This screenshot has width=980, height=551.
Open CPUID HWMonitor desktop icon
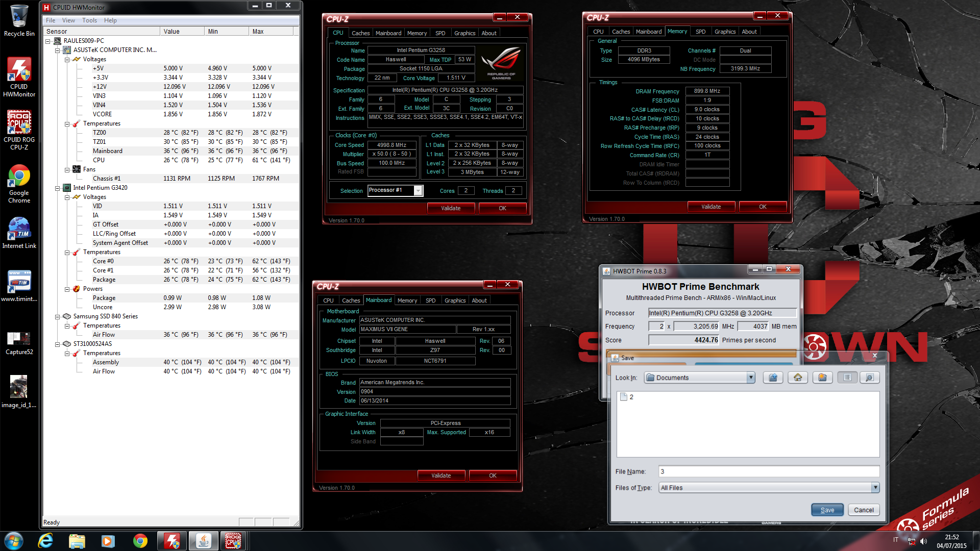point(19,77)
